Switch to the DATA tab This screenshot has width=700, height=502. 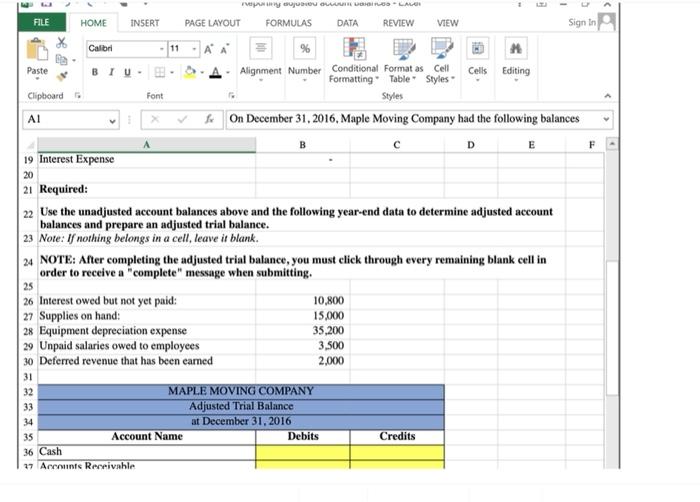(x=347, y=23)
